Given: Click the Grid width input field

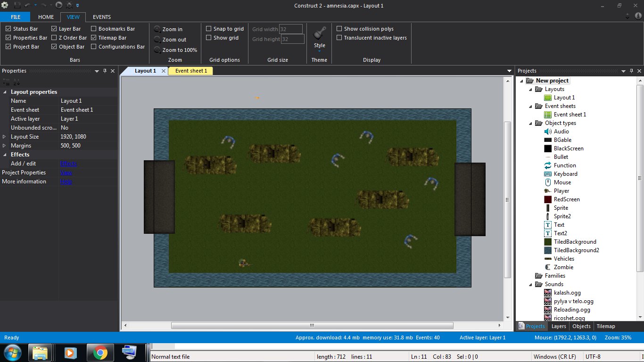Looking at the screenshot, I should click(290, 29).
